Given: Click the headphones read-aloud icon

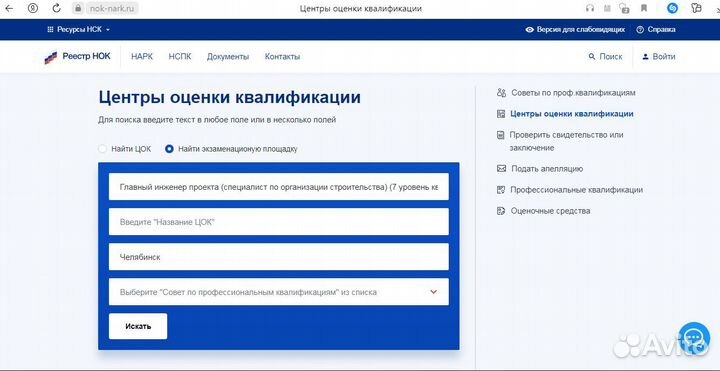Looking at the screenshot, I should [x=590, y=8].
